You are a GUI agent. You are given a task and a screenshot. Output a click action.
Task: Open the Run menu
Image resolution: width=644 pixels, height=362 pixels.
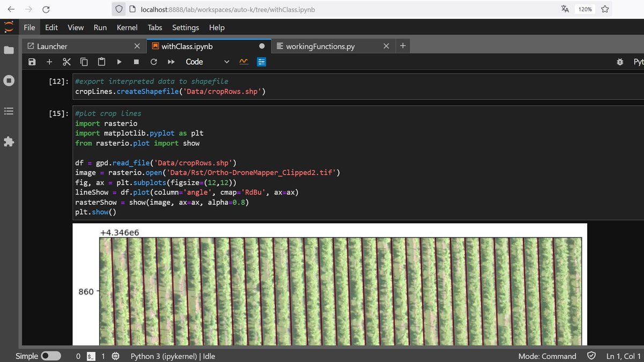100,27
